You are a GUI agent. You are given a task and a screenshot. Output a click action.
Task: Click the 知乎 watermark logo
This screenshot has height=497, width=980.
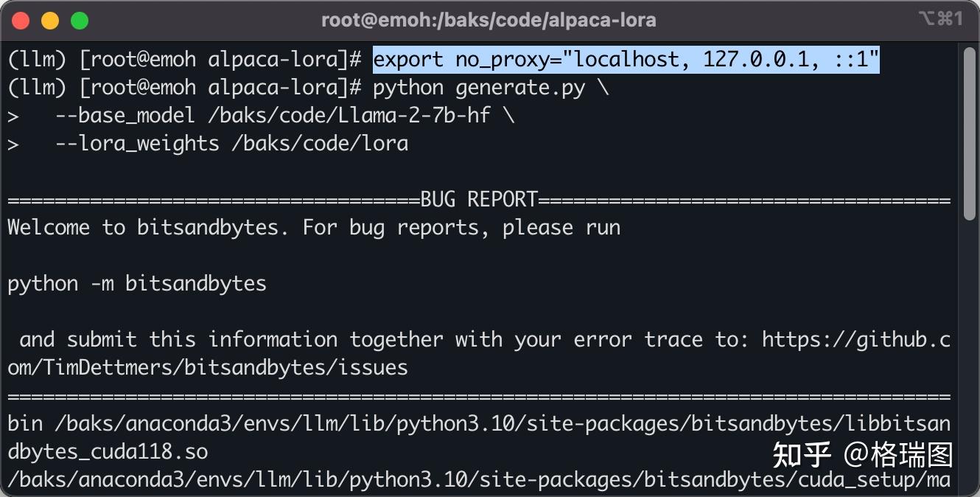click(802, 455)
